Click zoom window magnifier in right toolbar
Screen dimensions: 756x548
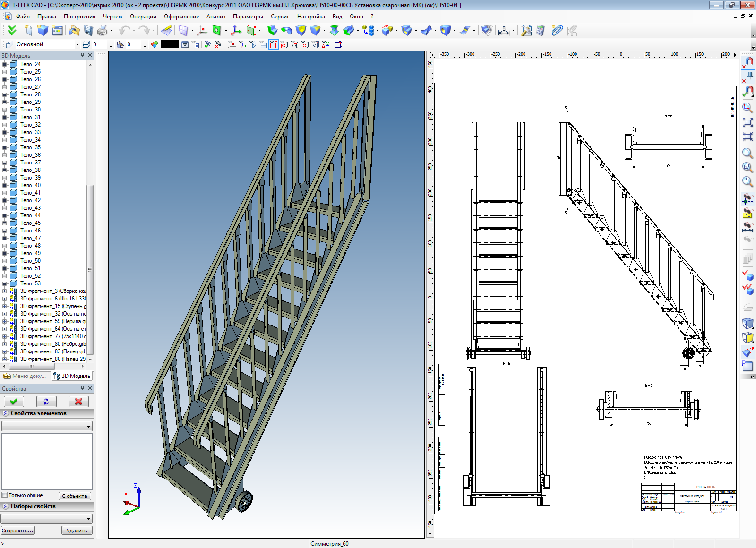747,108
